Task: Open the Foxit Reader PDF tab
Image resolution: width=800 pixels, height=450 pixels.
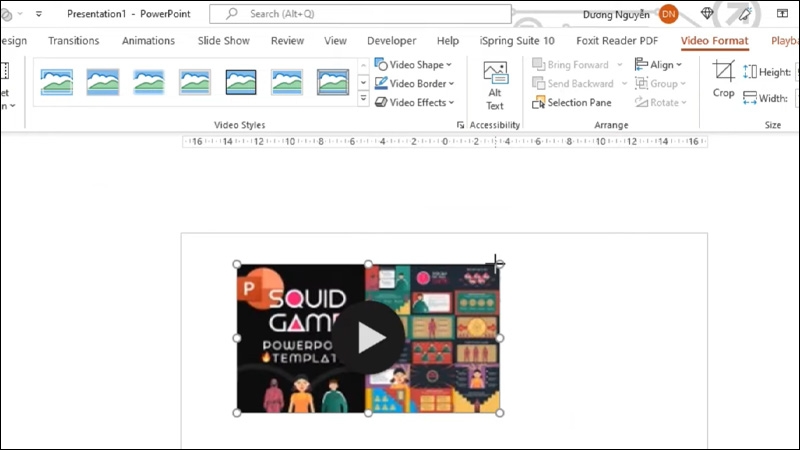Action: tap(617, 41)
